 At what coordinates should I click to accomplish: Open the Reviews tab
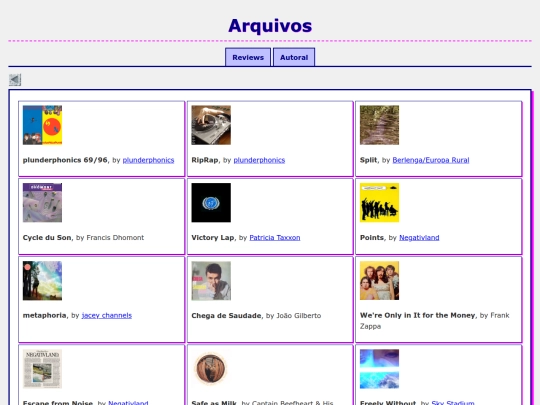pos(248,57)
